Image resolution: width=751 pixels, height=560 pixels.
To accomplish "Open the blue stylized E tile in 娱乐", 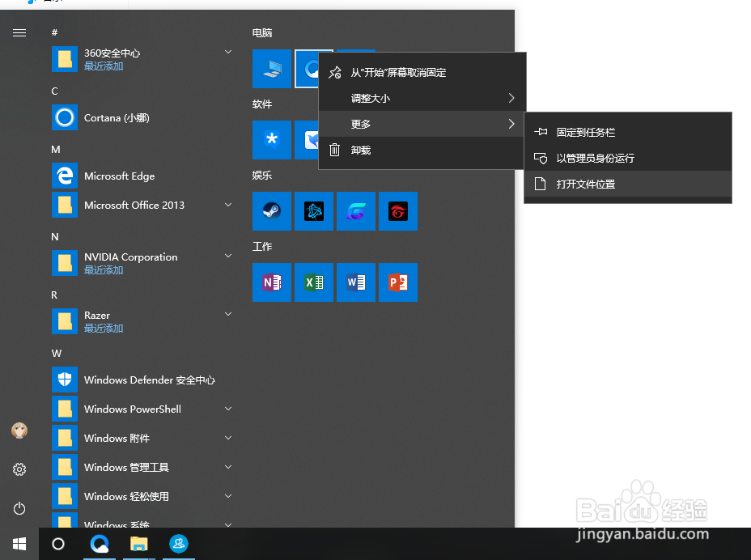I will pyautogui.click(x=356, y=211).
